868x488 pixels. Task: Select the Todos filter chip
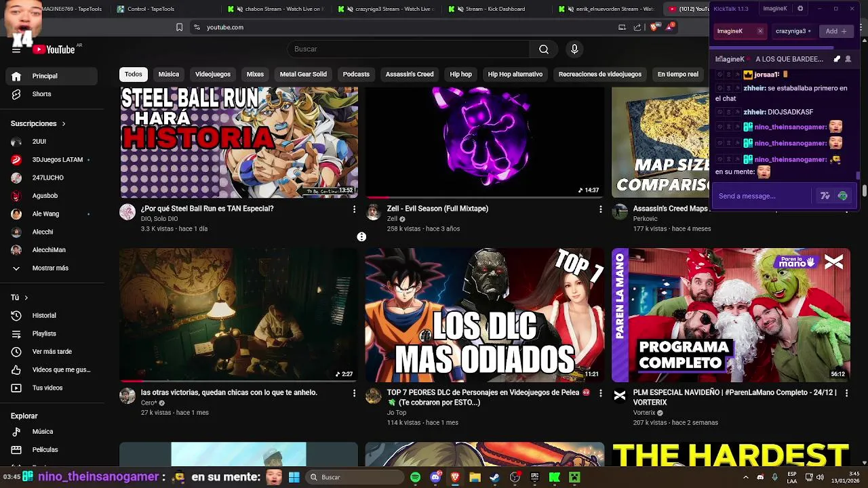point(134,74)
